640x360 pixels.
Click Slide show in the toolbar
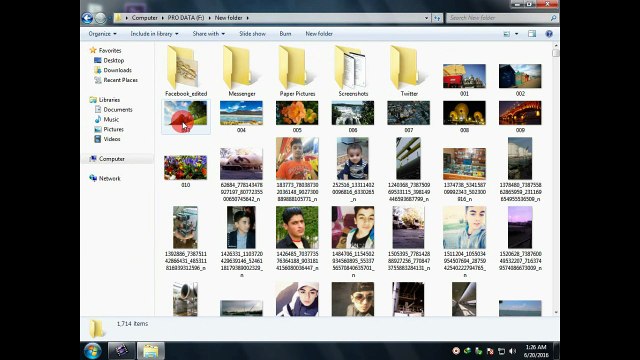pyautogui.click(x=252, y=34)
